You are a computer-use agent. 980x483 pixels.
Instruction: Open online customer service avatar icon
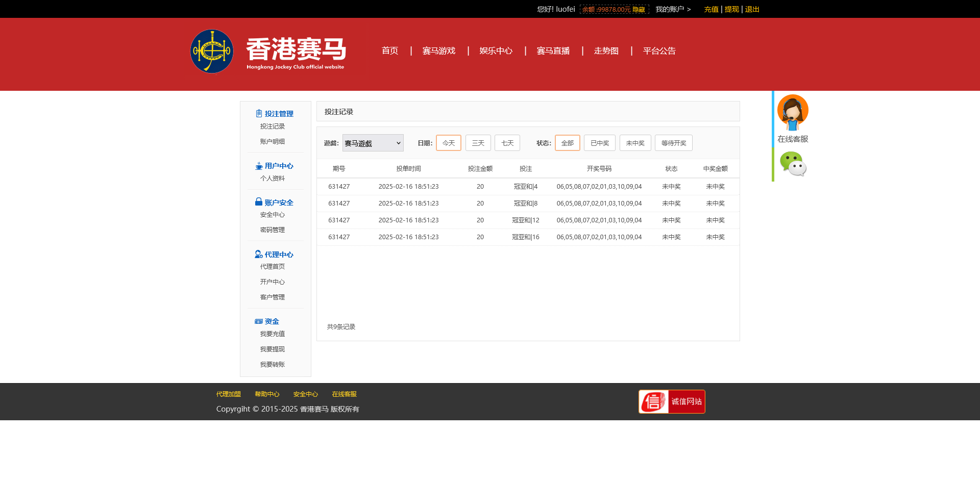coord(792,112)
